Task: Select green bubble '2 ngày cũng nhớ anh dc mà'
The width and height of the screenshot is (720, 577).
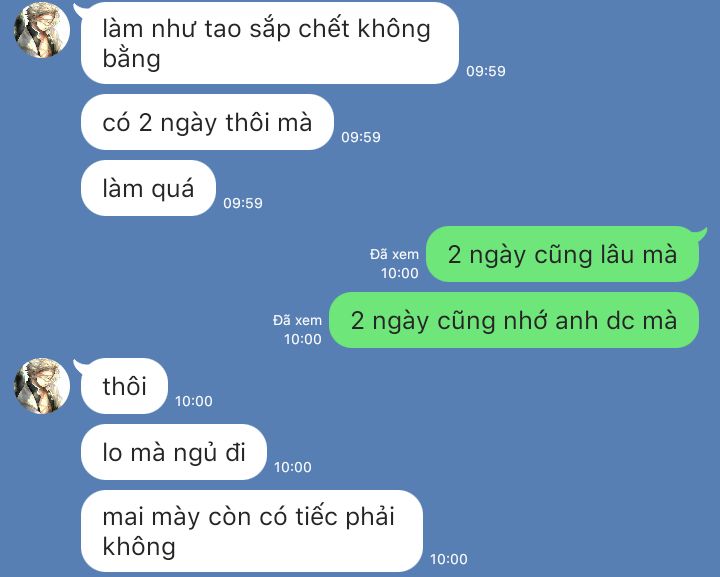Action: point(514,320)
